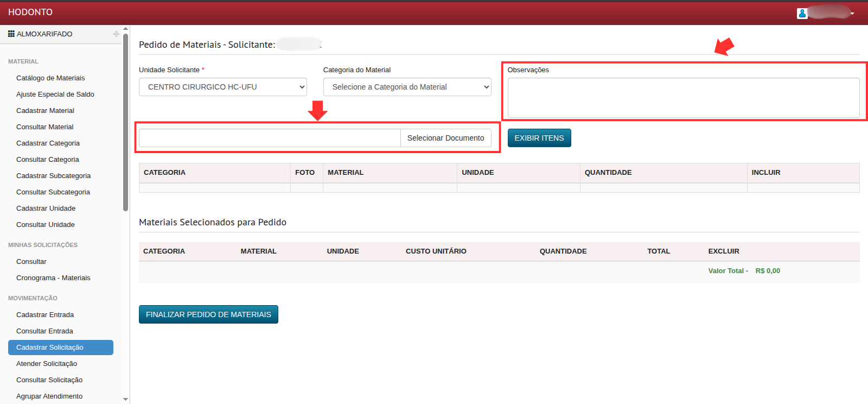Image resolution: width=868 pixels, height=404 pixels.
Task: Open Catálogo de Materiais in sidebar
Action: coord(50,78)
